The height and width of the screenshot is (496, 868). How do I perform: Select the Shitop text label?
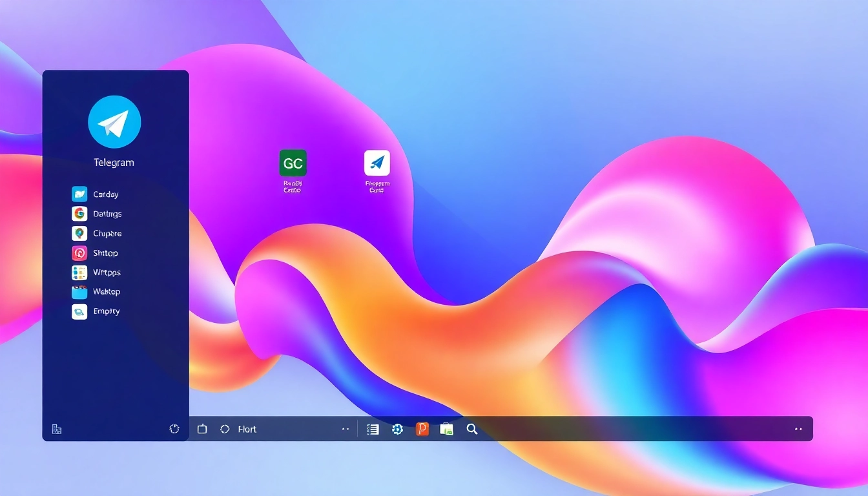(x=105, y=253)
